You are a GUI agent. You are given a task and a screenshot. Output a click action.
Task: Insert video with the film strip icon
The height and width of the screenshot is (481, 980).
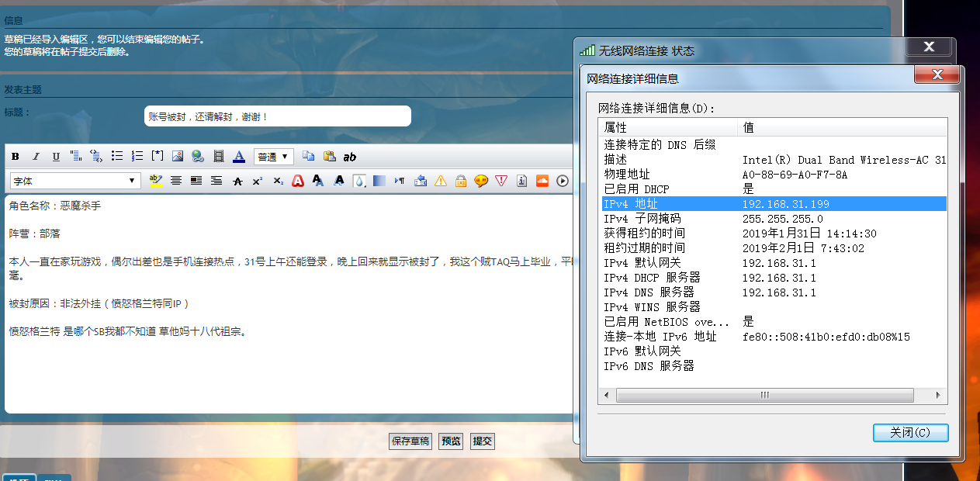pos(218,157)
